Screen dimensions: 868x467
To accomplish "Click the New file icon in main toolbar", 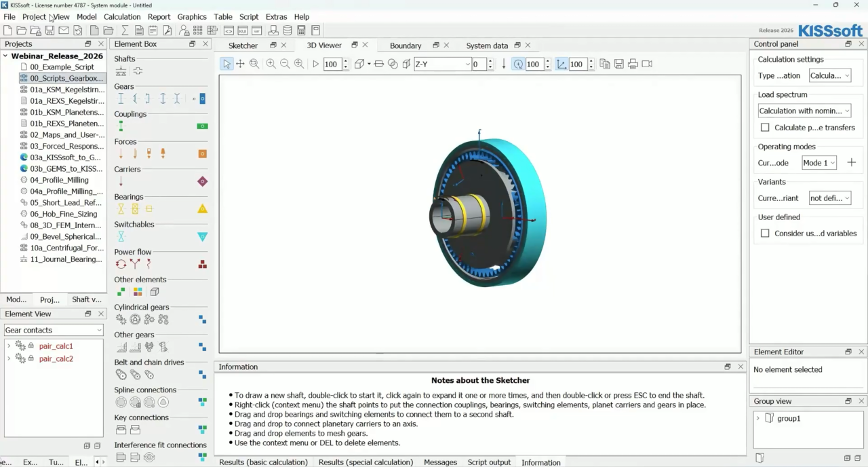I will [7, 31].
